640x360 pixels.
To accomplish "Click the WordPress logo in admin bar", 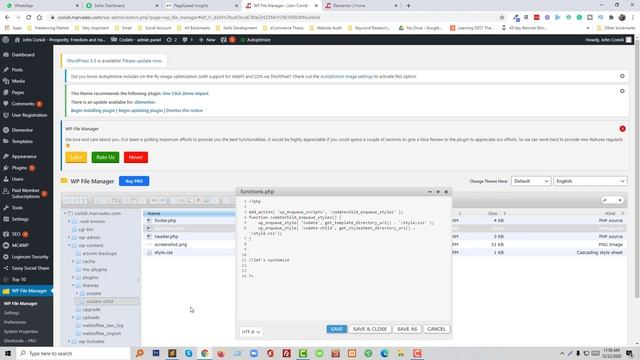I will [6, 40].
